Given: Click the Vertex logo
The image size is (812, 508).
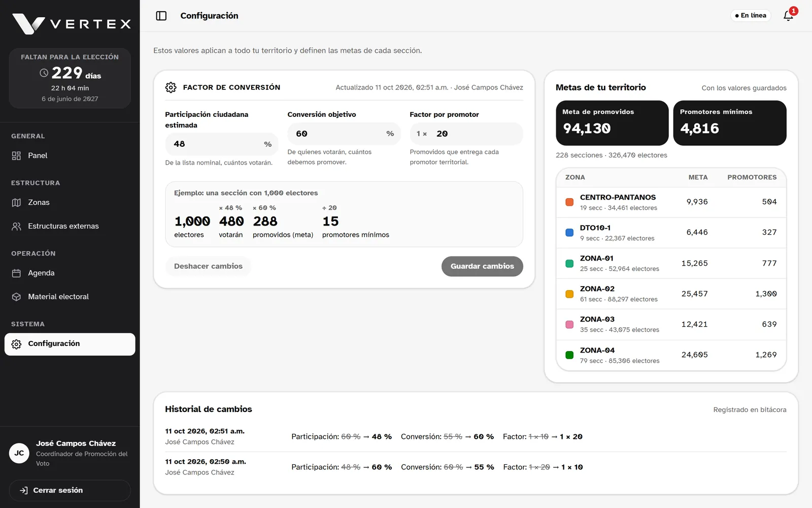Looking at the screenshot, I should [x=72, y=24].
